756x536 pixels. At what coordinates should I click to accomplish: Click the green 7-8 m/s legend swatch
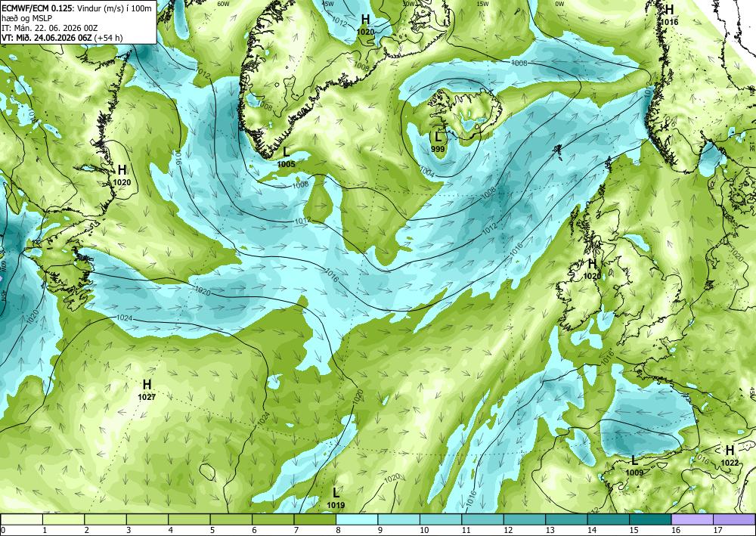(314, 519)
